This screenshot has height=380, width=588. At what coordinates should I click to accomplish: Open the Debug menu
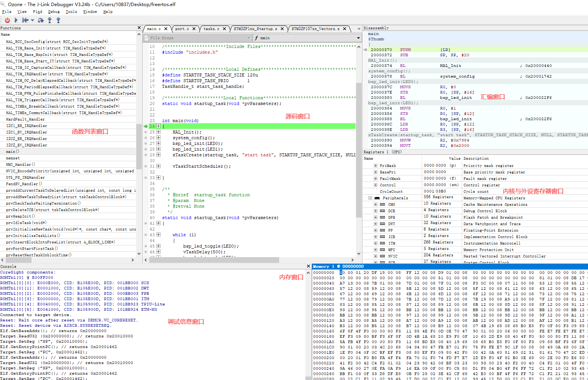click(x=54, y=12)
